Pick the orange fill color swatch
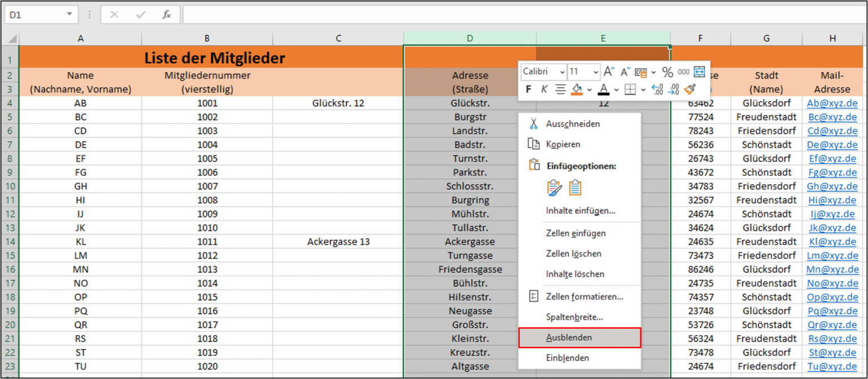The image size is (868, 379). point(577,93)
